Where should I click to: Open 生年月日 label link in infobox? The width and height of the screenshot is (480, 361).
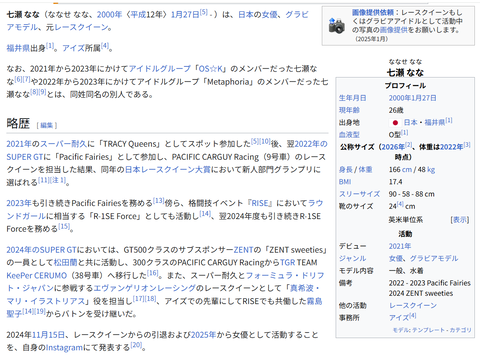352,98
